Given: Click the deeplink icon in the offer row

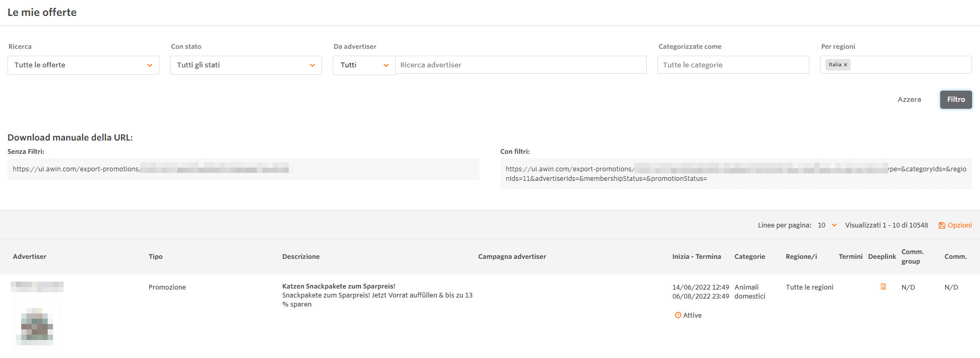Looking at the screenshot, I should tap(883, 287).
